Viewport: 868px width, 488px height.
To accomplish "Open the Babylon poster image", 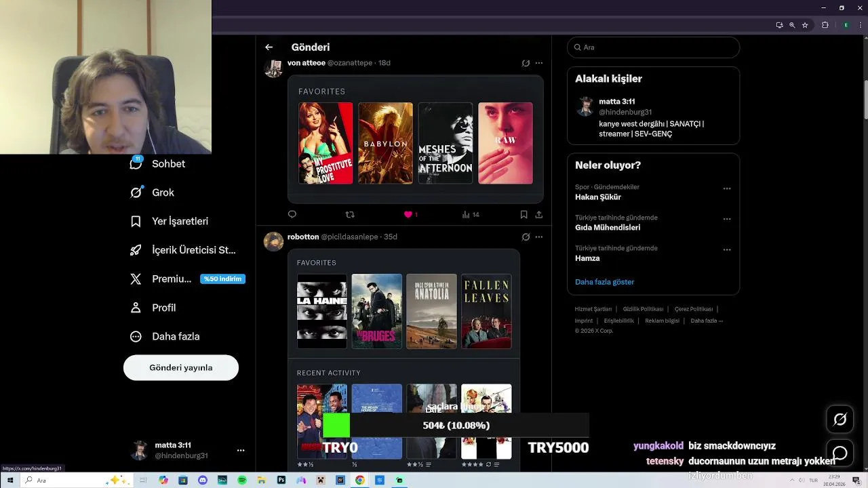I will click(x=385, y=143).
